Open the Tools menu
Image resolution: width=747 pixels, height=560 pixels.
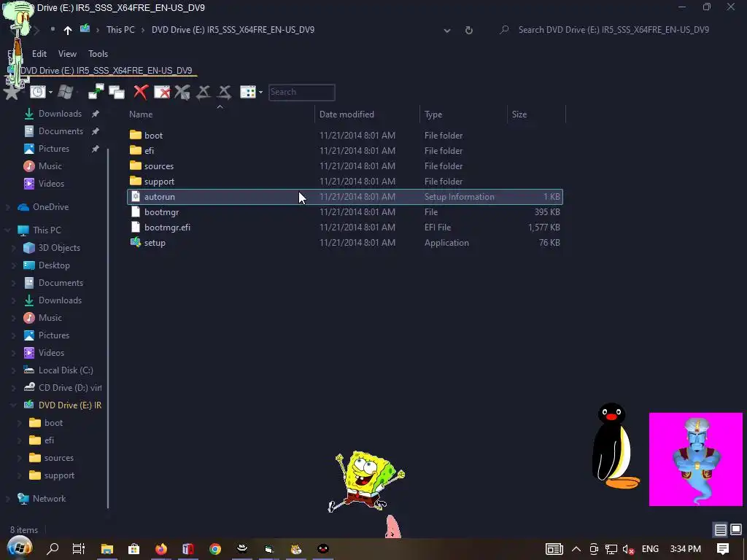98,54
